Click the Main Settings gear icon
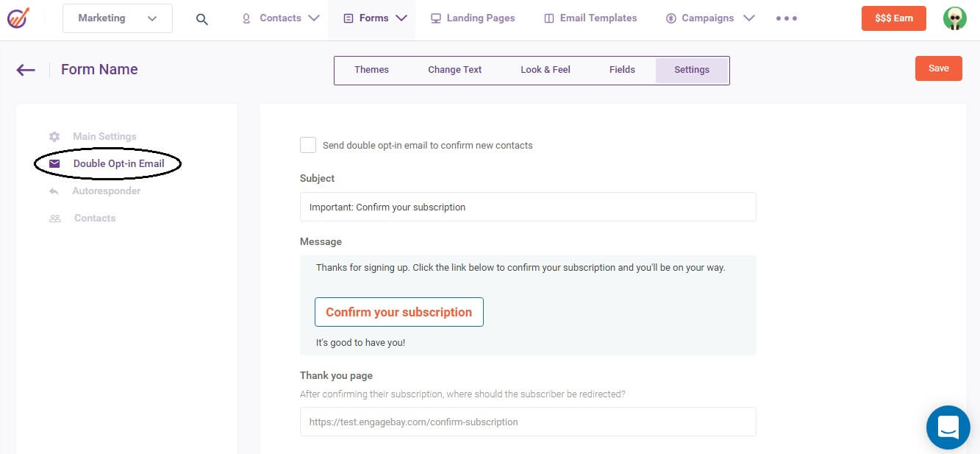The image size is (980, 454). (x=54, y=137)
